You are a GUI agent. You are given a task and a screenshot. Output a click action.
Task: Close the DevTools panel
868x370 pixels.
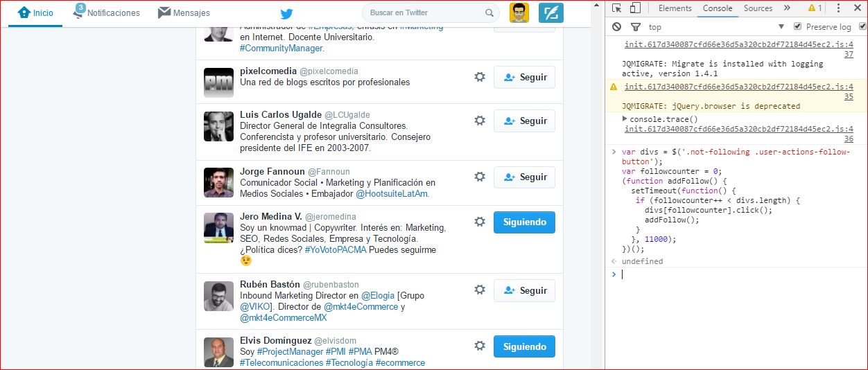[859, 8]
